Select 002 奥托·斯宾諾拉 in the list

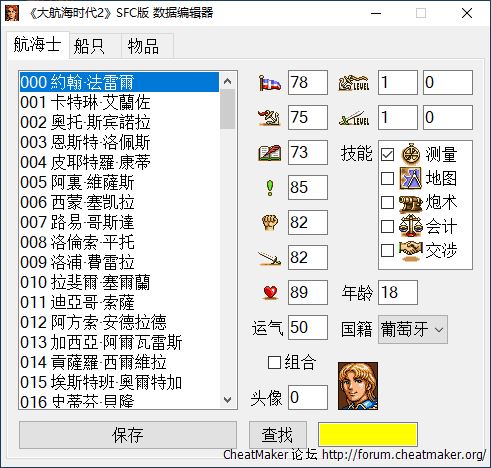pyautogui.click(x=119, y=122)
